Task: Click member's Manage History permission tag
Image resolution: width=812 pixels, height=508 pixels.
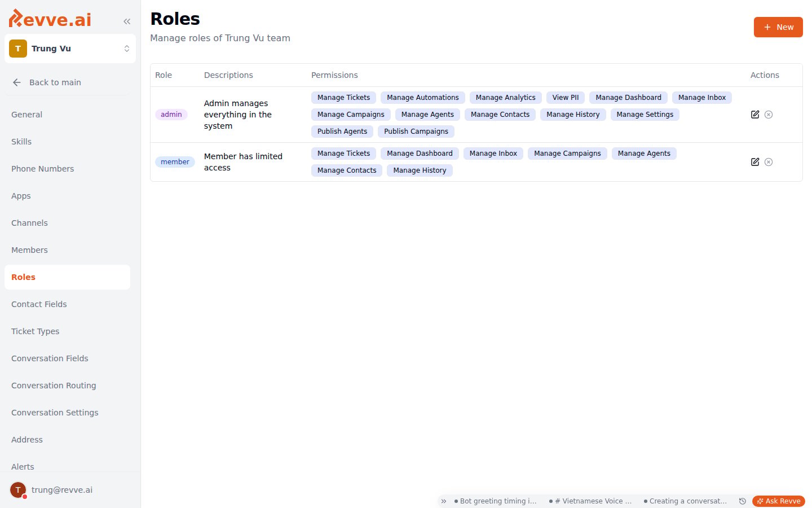Action: (x=420, y=170)
